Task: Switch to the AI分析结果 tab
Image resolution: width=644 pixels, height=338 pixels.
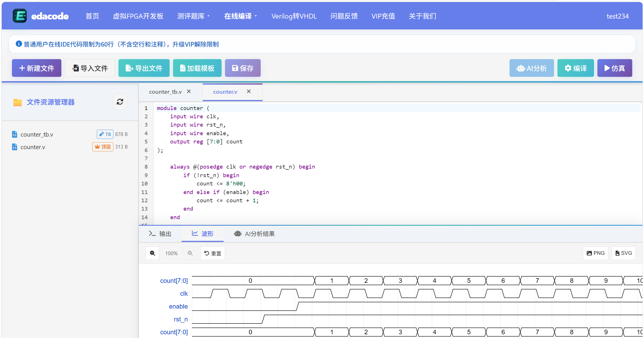Action: point(254,233)
